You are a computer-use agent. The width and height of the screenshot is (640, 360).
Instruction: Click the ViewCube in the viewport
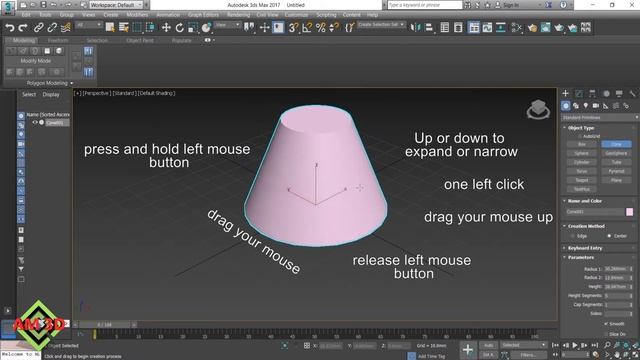pos(538,109)
